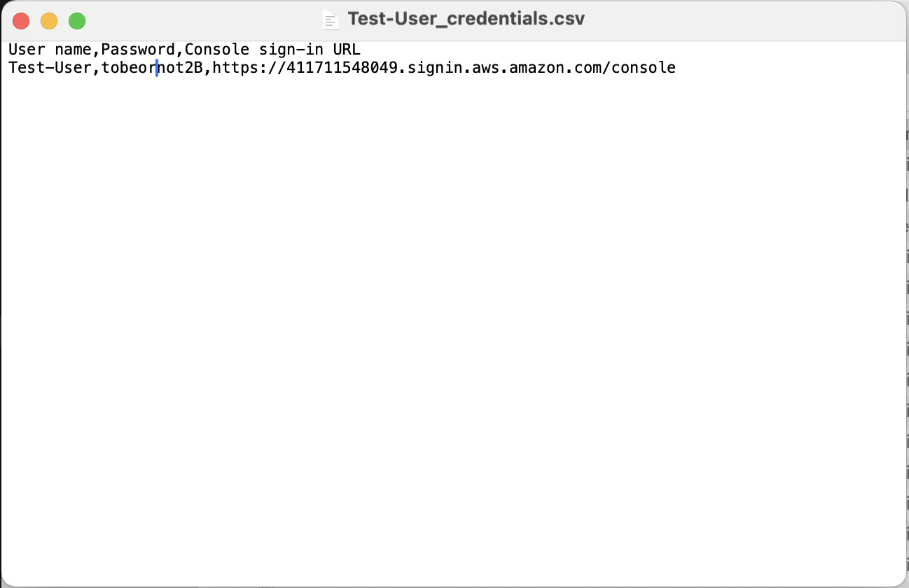
Task: Place cursor in the word "User" in header
Action: pyautogui.click(x=27, y=50)
